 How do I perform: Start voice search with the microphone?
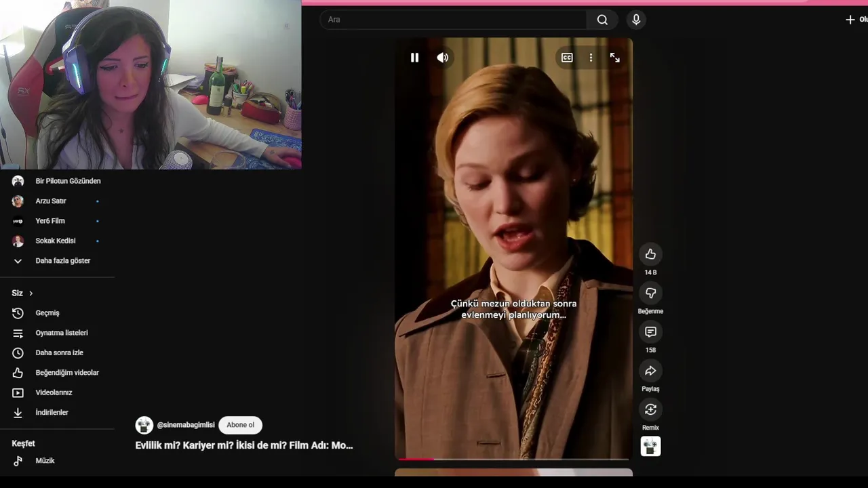(x=636, y=20)
